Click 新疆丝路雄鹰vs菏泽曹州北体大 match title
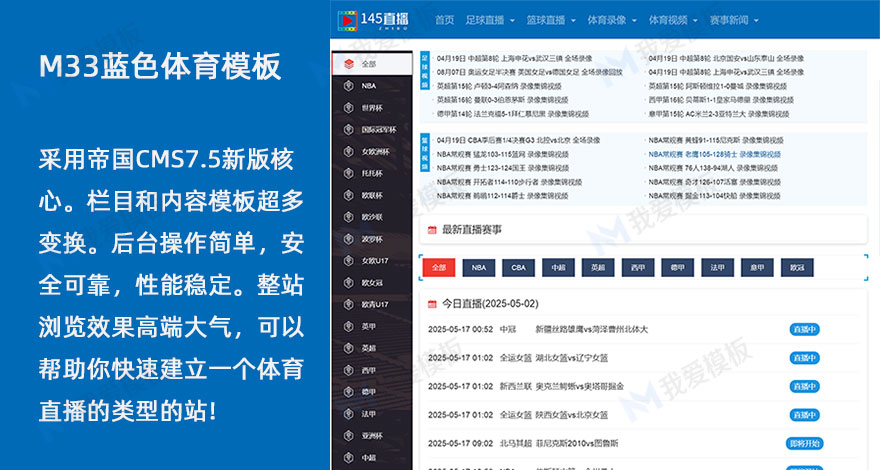880x470 pixels. (x=592, y=329)
